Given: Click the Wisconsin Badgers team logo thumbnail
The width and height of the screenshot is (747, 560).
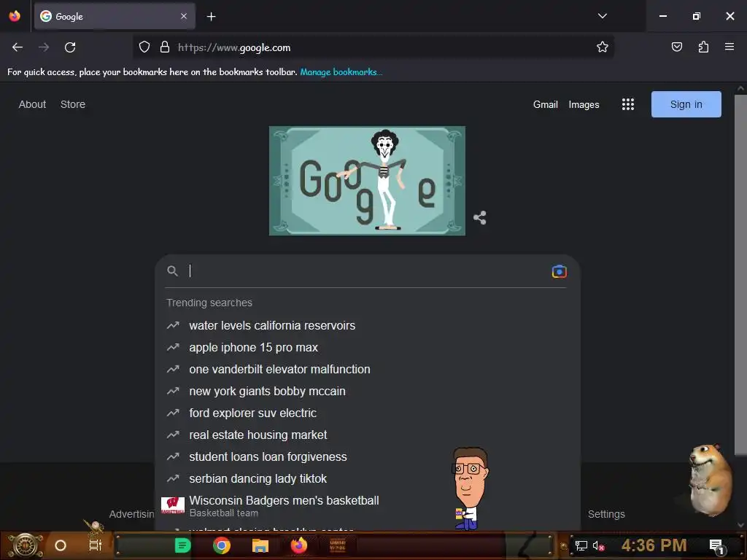Looking at the screenshot, I should (x=173, y=505).
